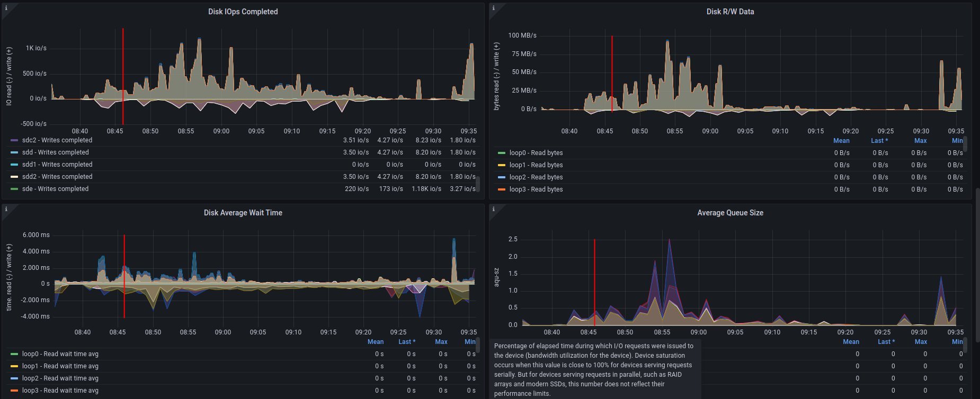Screen dimensions: 980x399
Task: Open the Disk Average Wait Time title menu
Action: click(243, 213)
